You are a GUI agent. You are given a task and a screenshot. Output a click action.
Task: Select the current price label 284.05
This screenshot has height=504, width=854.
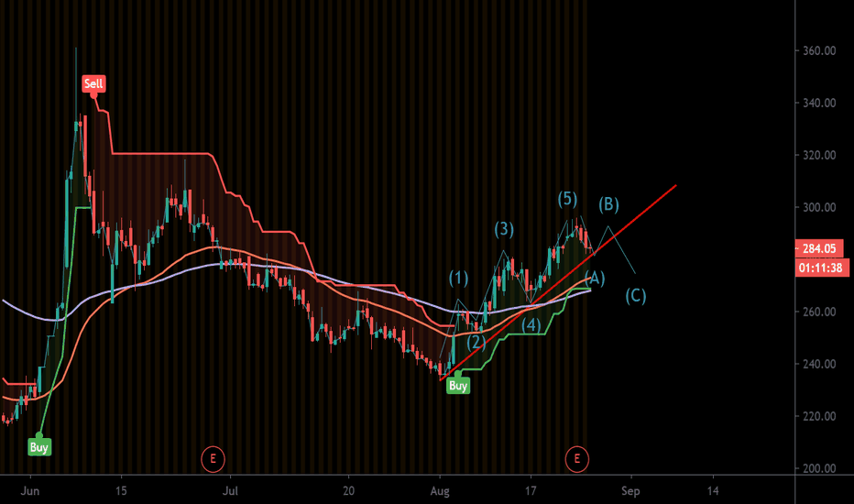pos(819,249)
